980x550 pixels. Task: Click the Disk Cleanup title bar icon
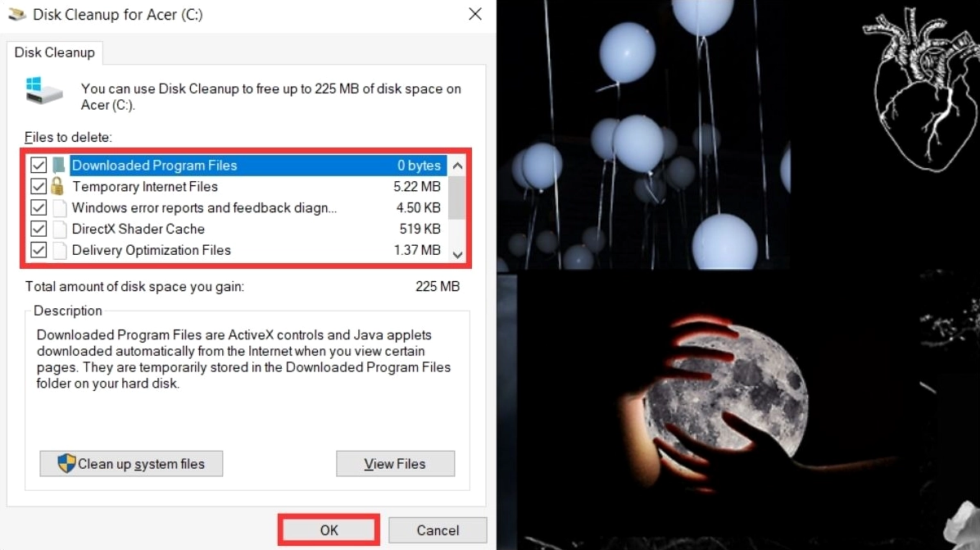(x=17, y=14)
